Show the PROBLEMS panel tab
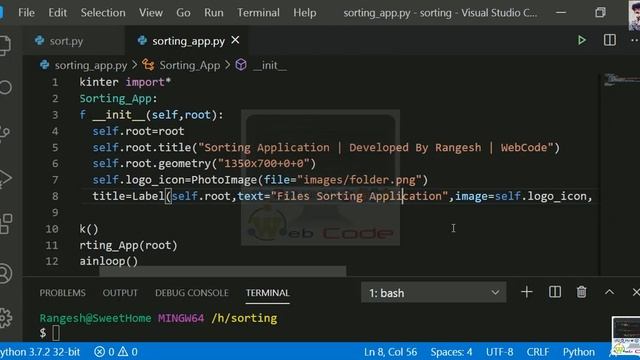 (x=62, y=293)
